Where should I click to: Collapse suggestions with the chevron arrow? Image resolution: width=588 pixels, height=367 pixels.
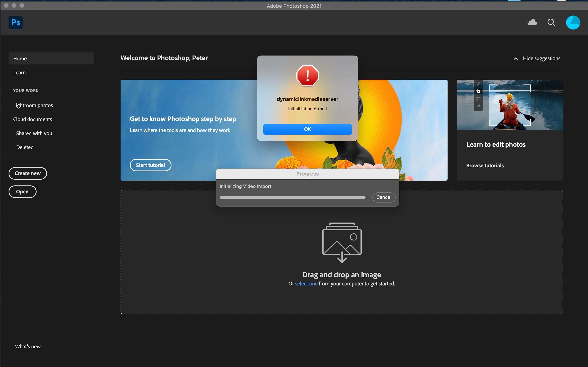coord(516,59)
